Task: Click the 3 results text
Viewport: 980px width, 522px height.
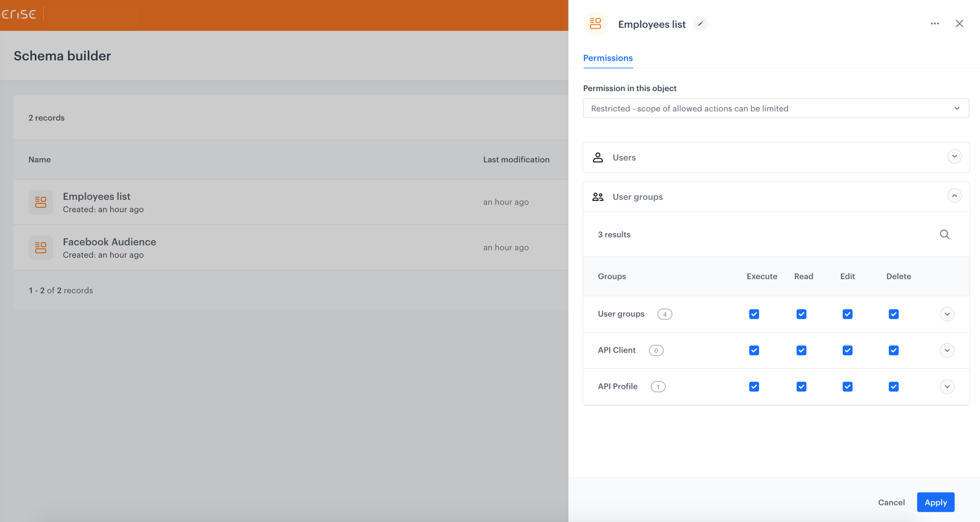Action: coord(614,234)
